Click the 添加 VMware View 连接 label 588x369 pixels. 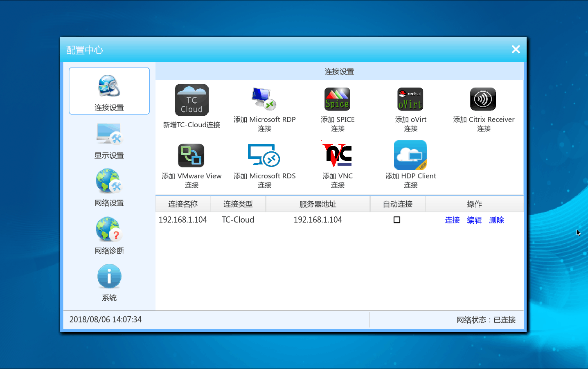[191, 180]
